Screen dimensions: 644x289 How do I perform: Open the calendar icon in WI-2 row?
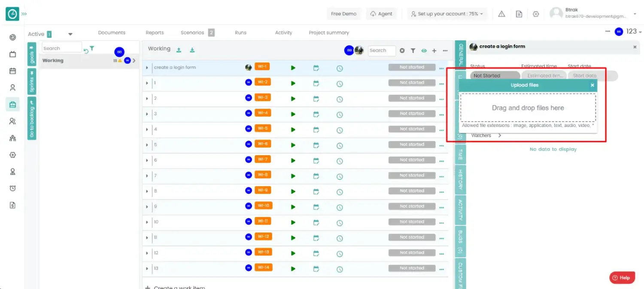[x=316, y=83]
